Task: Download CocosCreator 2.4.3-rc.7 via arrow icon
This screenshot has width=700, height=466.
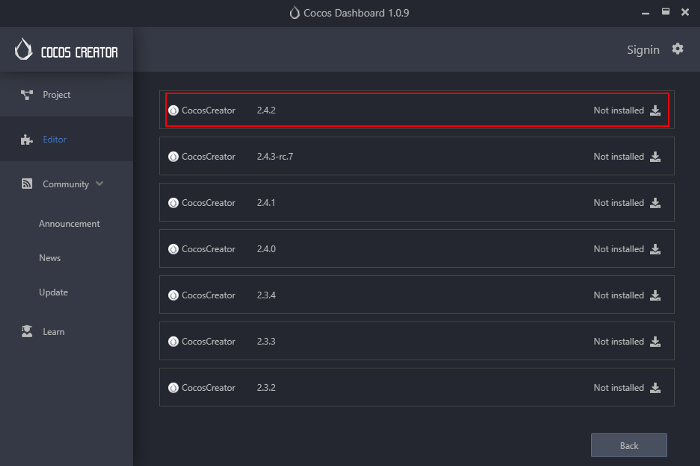Action: click(x=655, y=157)
